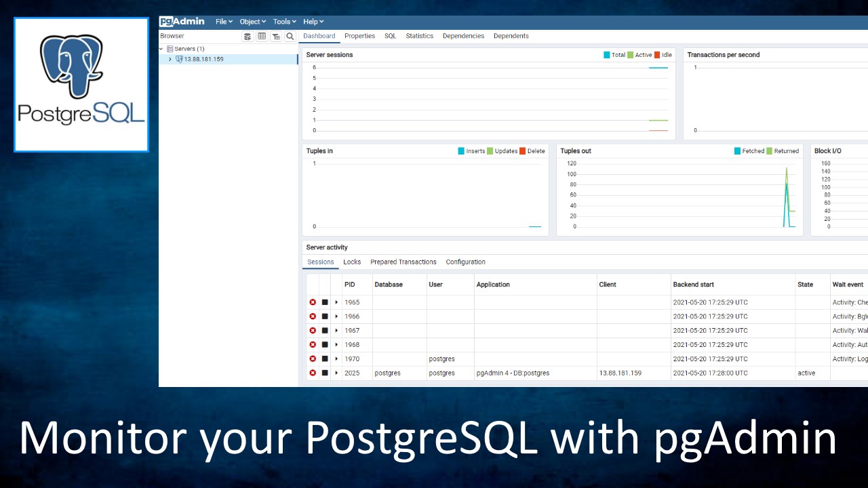Select the 'pgAdmin 4 - DB:postgres' application cell
The height and width of the screenshot is (488, 868).
[536, 373]
